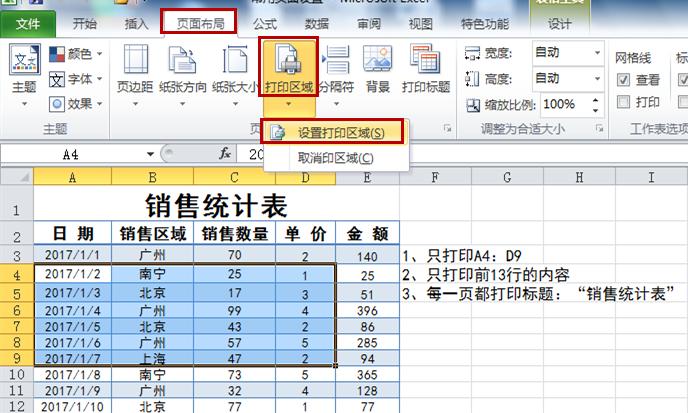The height and width of the screenshot is (413, 688).
Task: Expand the arrow beneath 打印区域
Action: pyautogui.click(x=288, y=104)
